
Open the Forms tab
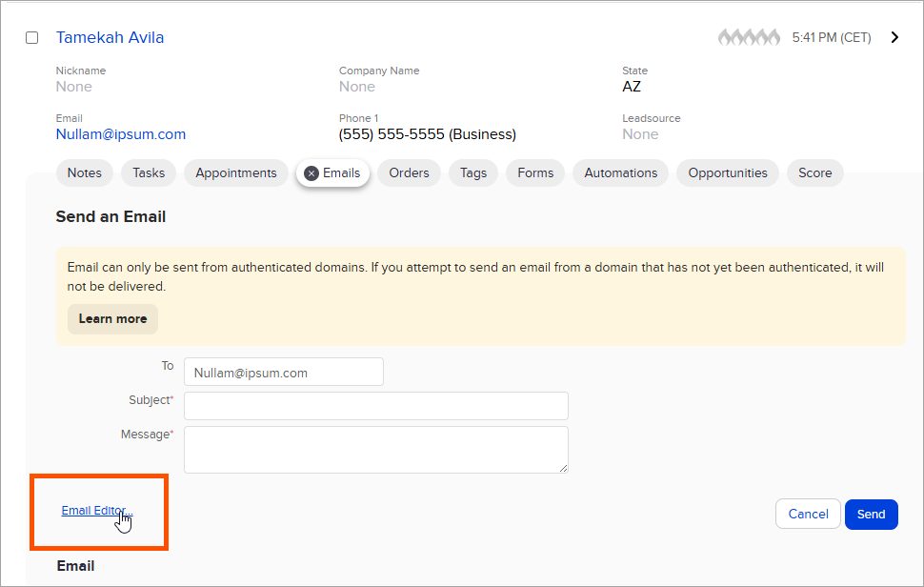[x=535, y=172]
